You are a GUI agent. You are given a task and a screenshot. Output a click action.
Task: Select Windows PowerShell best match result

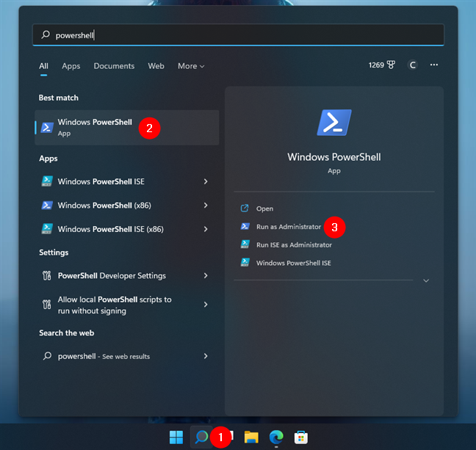coord(127,128)
